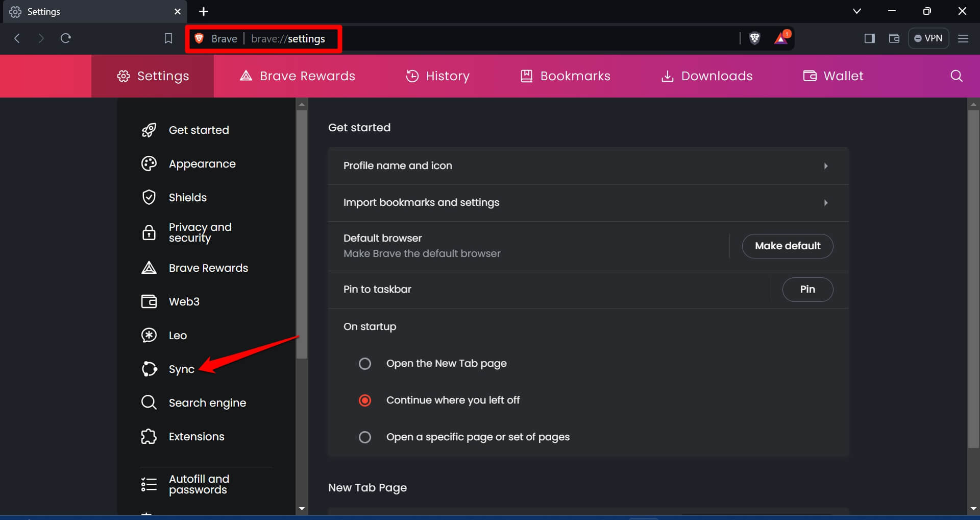Click Pin to taskbar button

click(x=807, y=290)
